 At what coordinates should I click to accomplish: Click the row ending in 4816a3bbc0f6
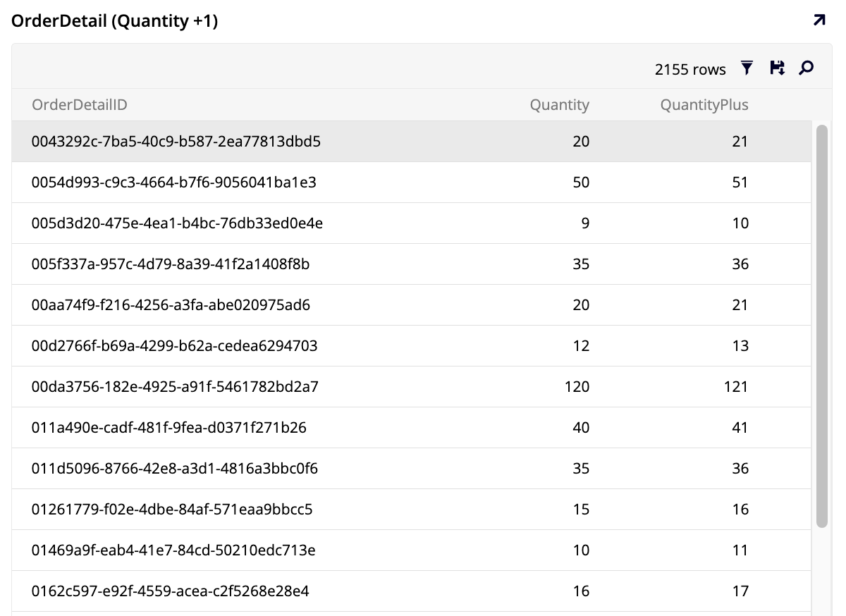coord(282,468)
